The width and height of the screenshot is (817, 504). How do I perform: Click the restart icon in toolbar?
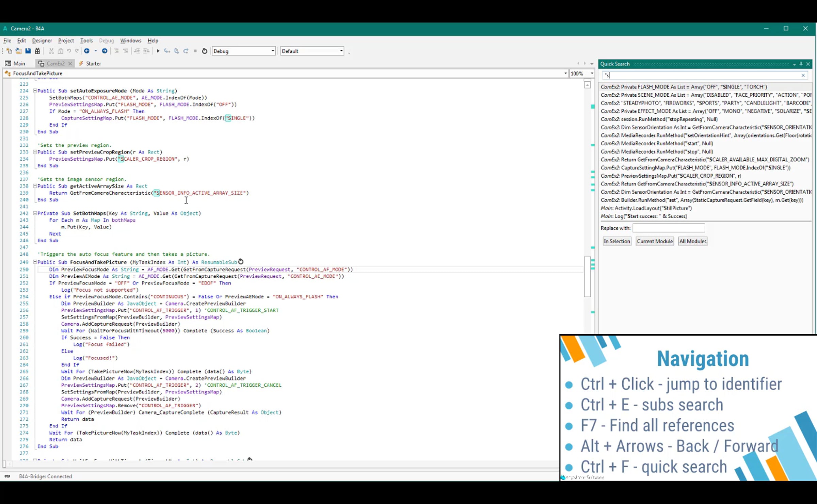pyautogui.click(x=205, y=51)
